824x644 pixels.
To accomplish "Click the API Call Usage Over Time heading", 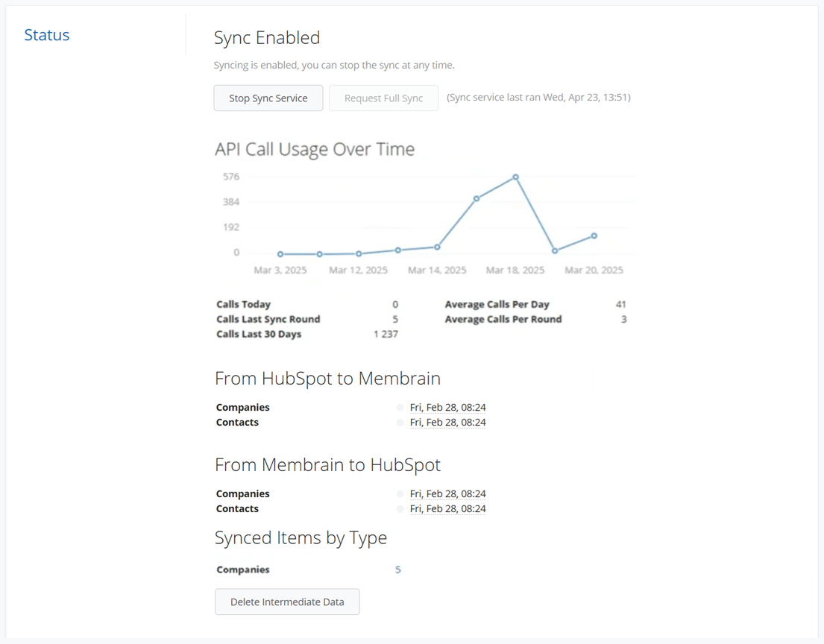I will tap(314, 150).
